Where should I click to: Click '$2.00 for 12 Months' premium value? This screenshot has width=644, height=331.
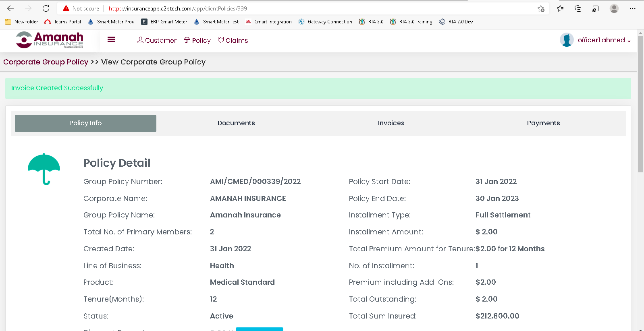510,249
